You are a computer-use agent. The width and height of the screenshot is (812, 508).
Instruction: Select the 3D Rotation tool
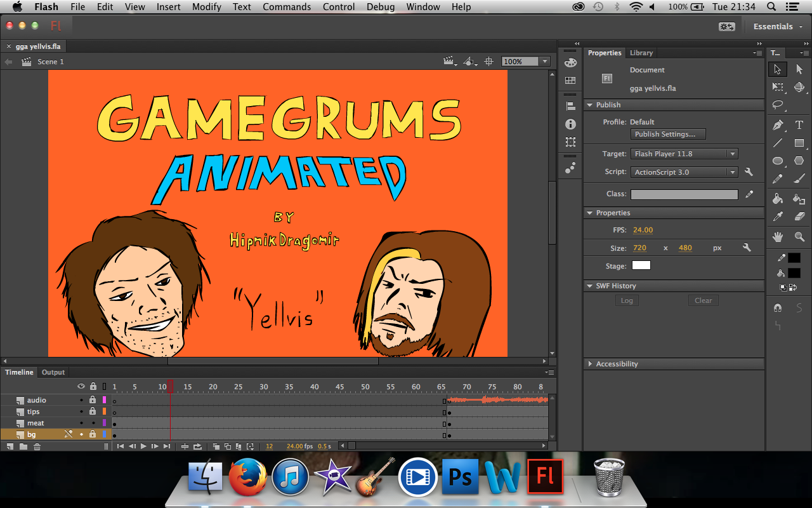(799, 87)
